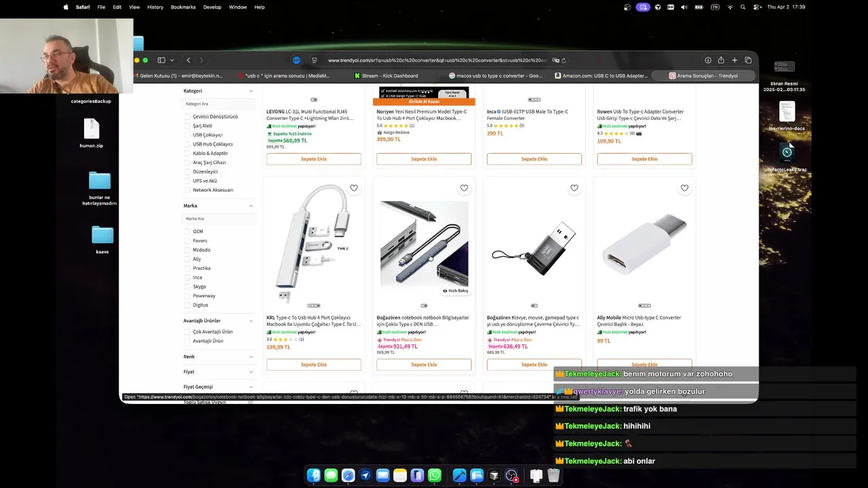Enable the Kablo & Adaptör filter
Image resolution: width=868 pixels, height=488 pixels.
pyautogui.click(x=187, y=153)
